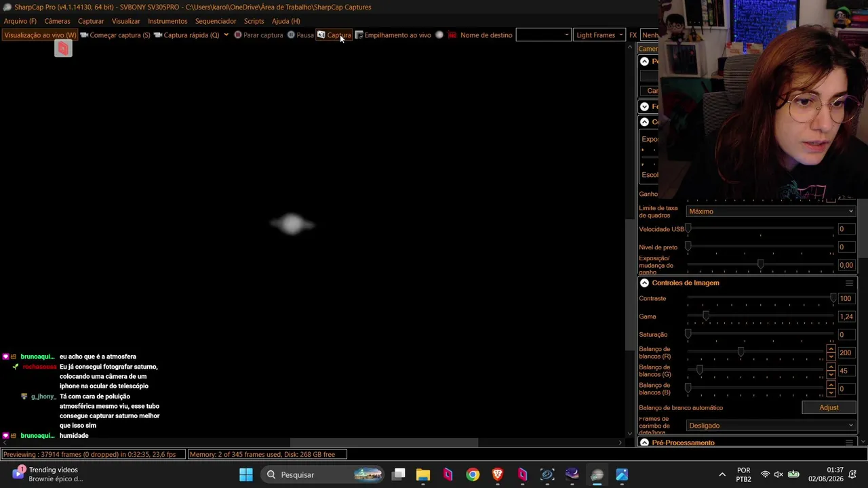
Task: Open Task View on taskbar
Action: [x=399, y=474]
